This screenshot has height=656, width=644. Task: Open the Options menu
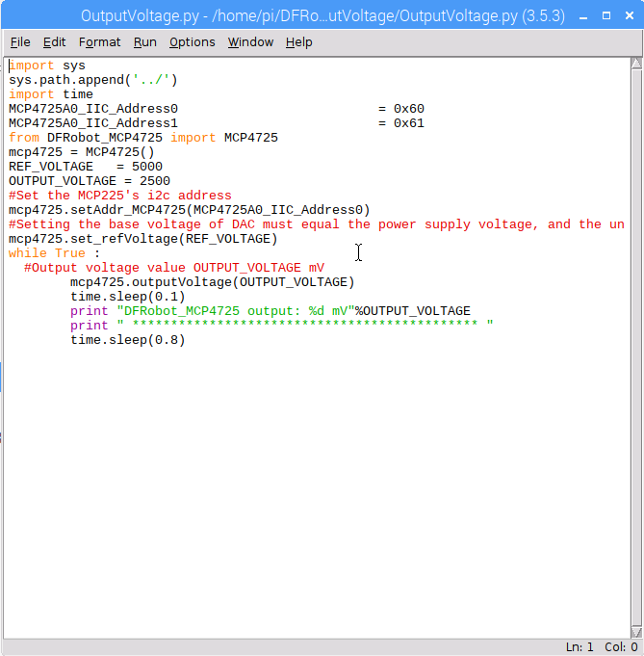[x=192, y=42]
